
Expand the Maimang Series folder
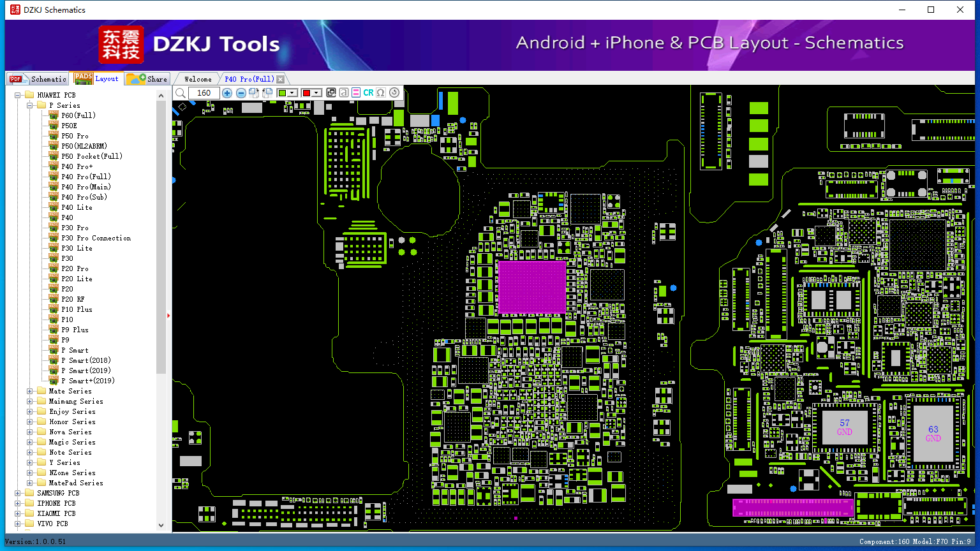click(x=30, y=401)
